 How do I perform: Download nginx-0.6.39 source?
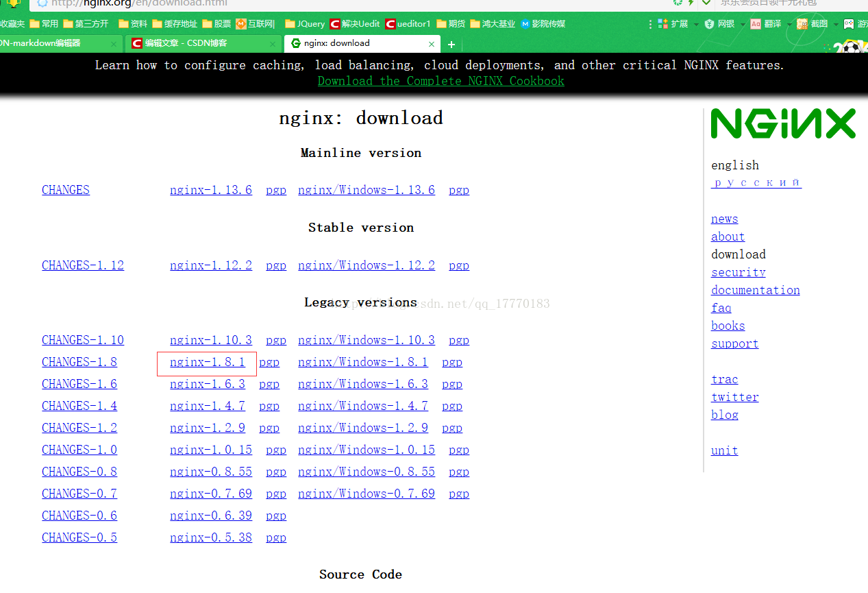click(211, 516)
